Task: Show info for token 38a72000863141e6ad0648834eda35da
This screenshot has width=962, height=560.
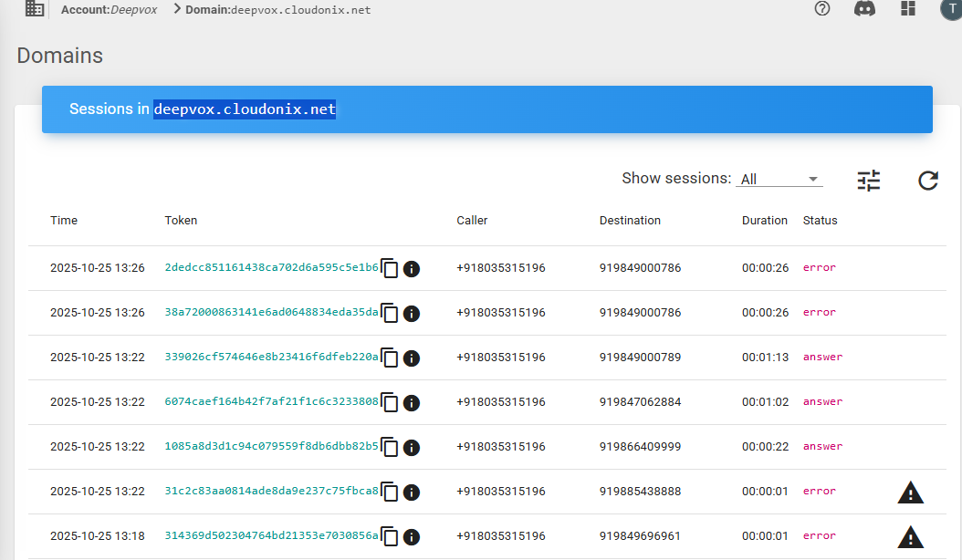Action: point(412,314)
